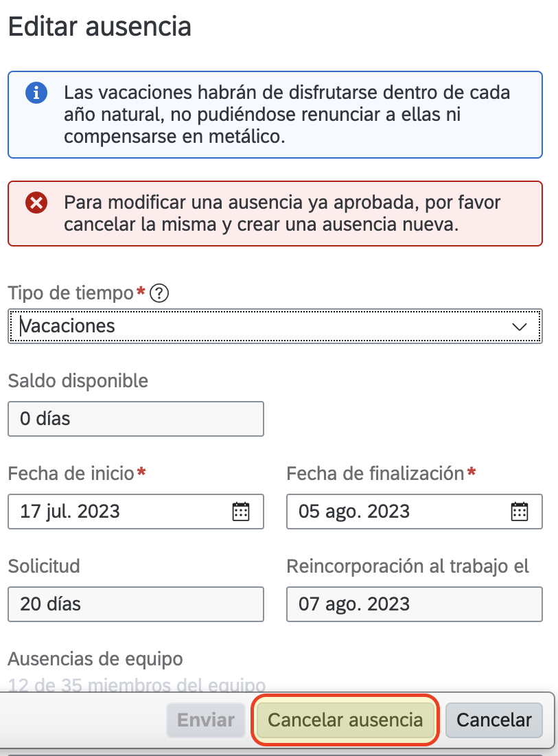Image resolution: width=558 pixels, height=756 pixels.
Task: Click the return date field showing 07 ago. 2023
Action: click(x=414, y=604)
